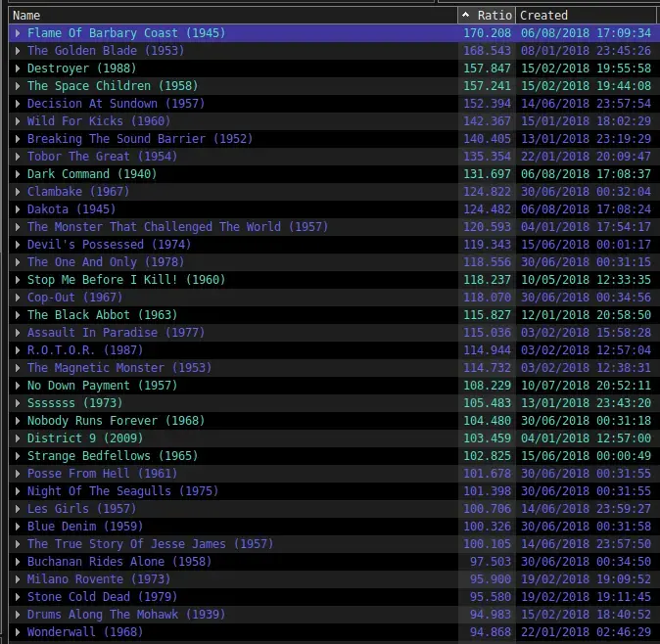The width and height of the screenshot is (660, 644).
Task: Expand the Flame Of Barbary Coast row
Action: click(18, 33)
